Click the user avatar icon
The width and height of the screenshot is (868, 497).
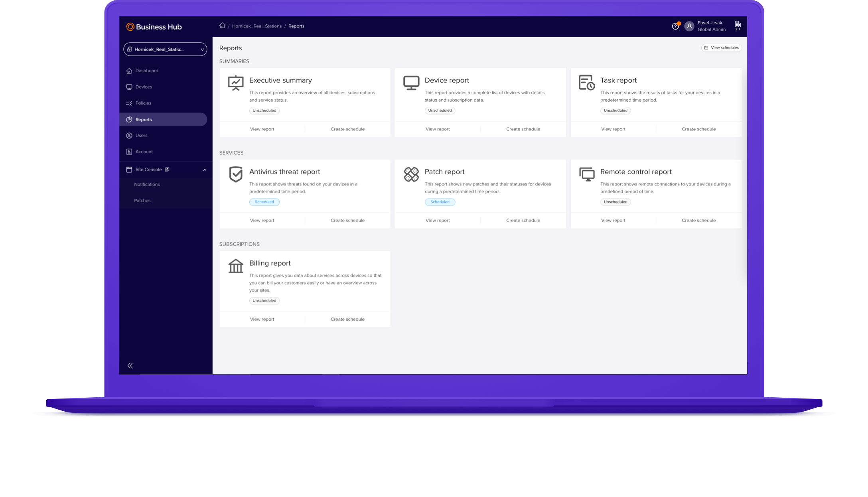pyautogui.click(x=689, y=26)
